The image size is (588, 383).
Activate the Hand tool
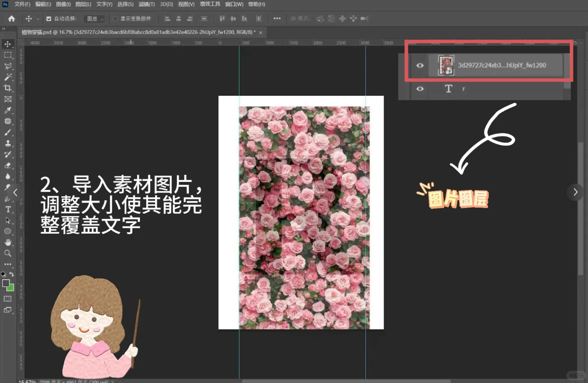8,242
